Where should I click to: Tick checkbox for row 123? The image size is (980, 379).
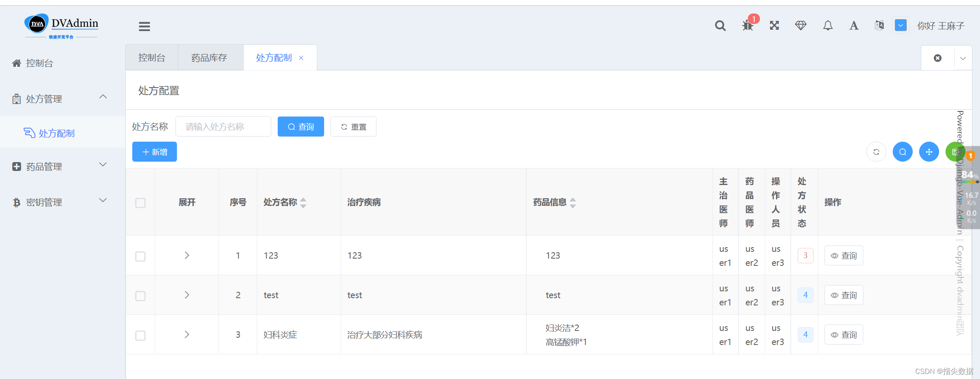(140, 256)
